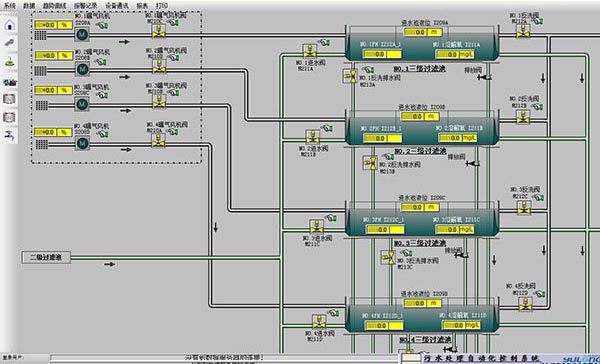Click the faucet icon in left sidebar
This screenshot has width=600, height=364.
click(x=10, y=135)
